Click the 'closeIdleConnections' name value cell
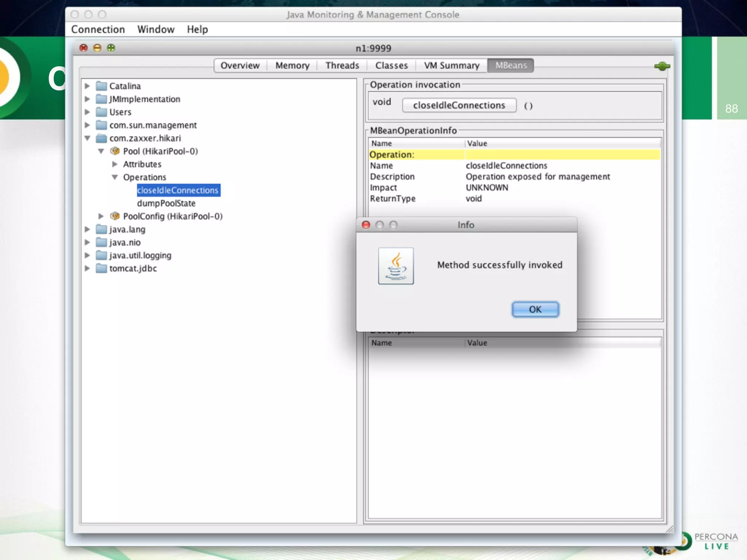This screenshot has height=560, width=747. [506, 166]
